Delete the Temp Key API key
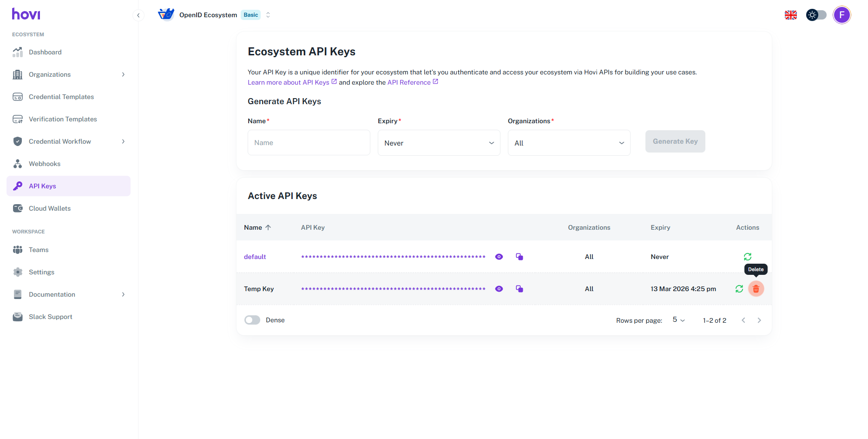 (756, 289)
